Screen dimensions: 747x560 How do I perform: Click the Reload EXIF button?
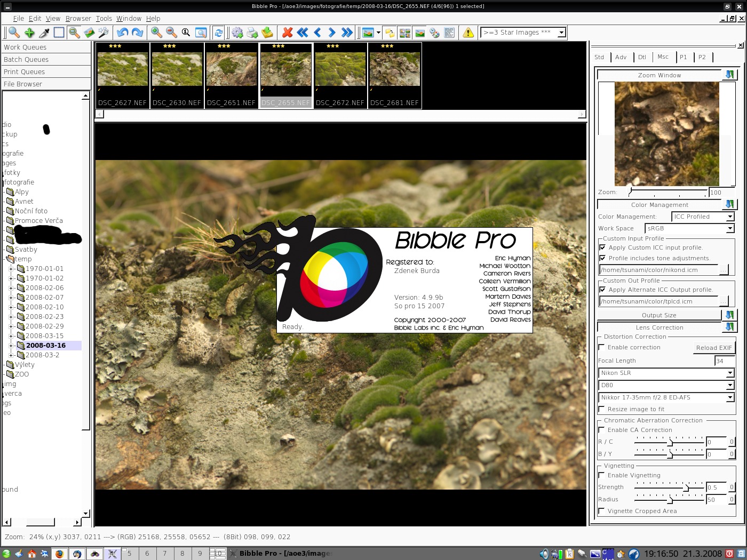coord(714,348)
